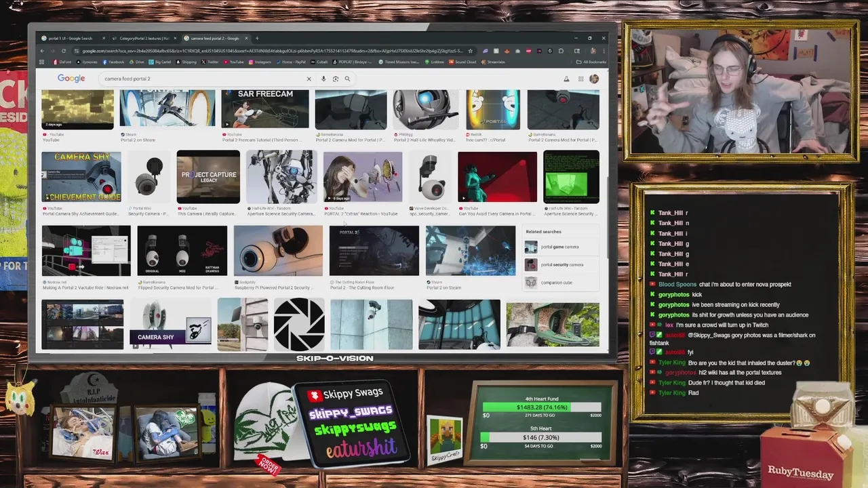Open the Home - PayPal bookmark
Screen dimensions: 868x488
[x=291, y=62]
